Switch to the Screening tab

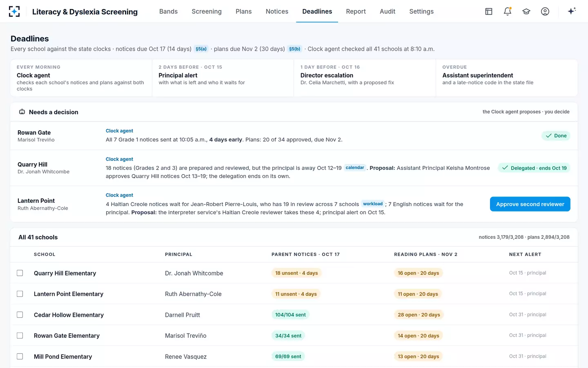(207, 11)
